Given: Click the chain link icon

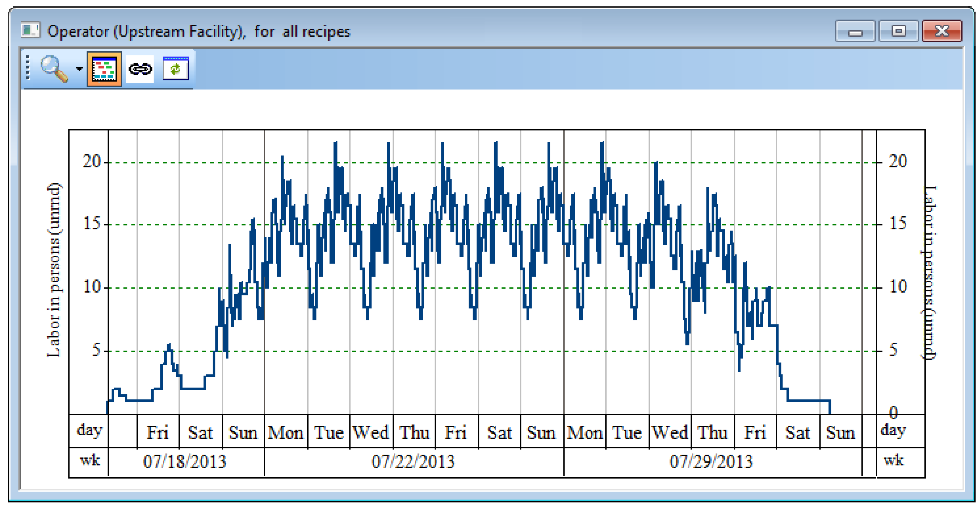Looking at the screenshot, I should pos(140,69).
